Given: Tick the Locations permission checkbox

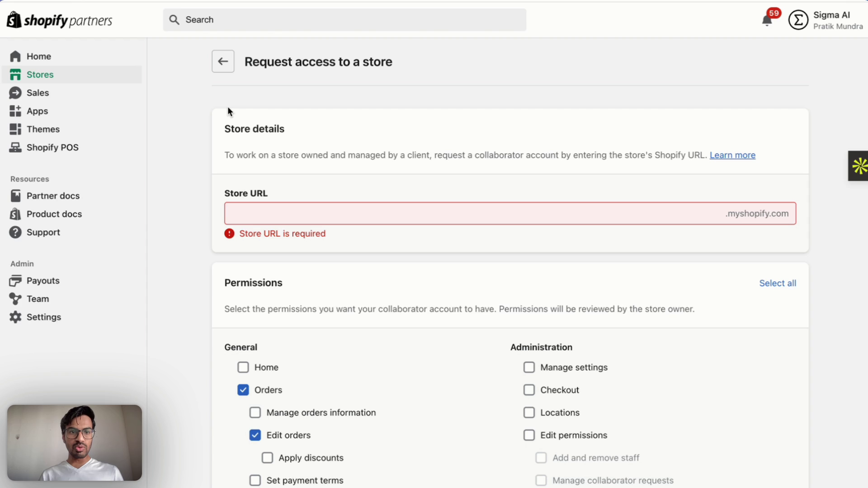Looking at the screenshot, I should [529, 413].
